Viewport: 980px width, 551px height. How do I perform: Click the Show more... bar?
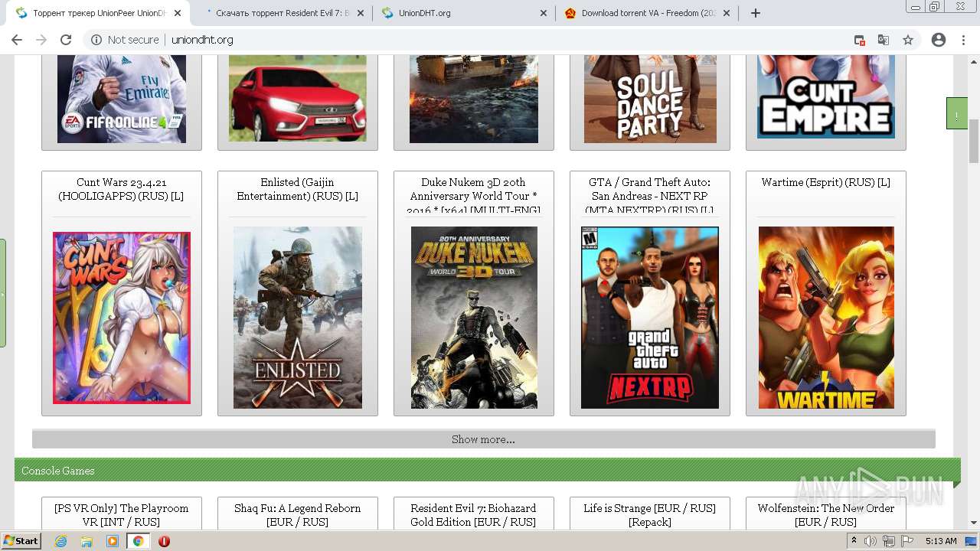[483, 439]
